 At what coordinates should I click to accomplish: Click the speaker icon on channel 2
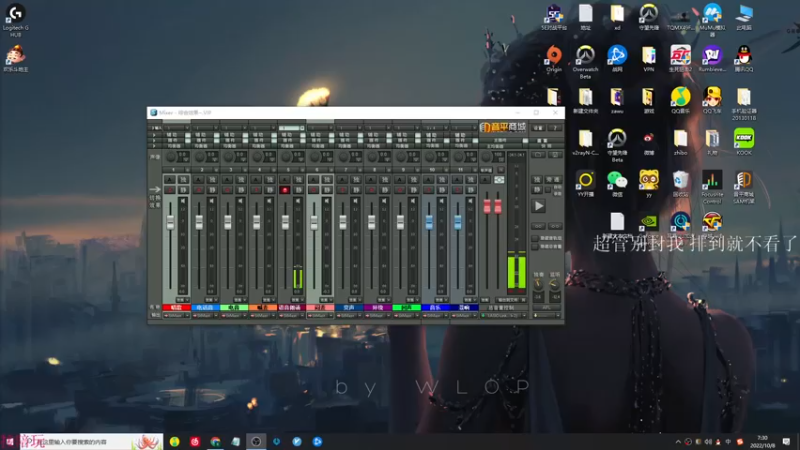click(x=212, y=201)
